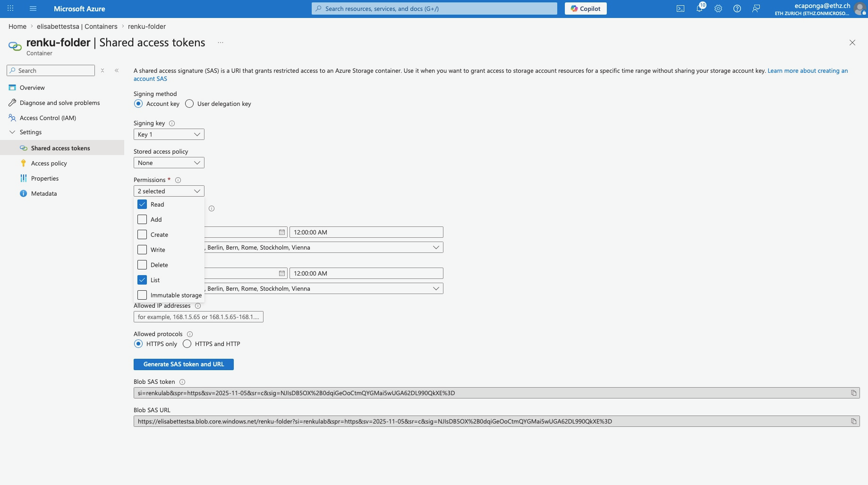The image size is (868, 485).
Task: Open the Signing key dropdown
Action: (x=169, y=134)
